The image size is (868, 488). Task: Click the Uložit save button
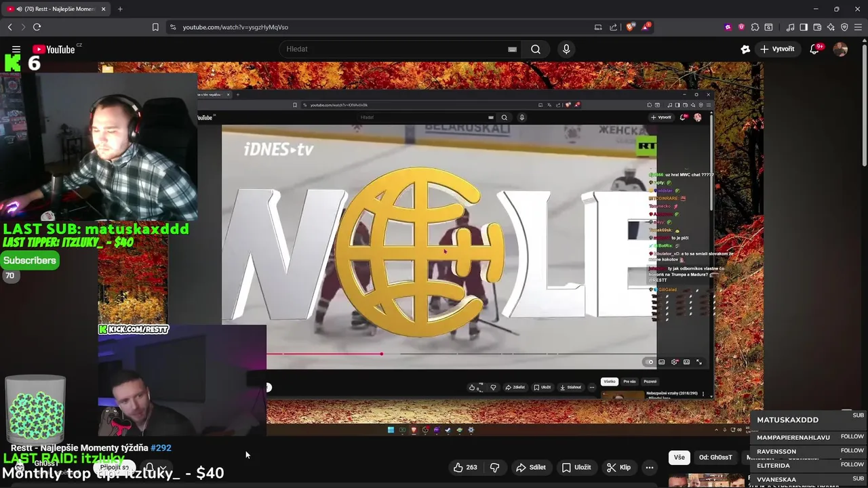(x=576, y=467)
